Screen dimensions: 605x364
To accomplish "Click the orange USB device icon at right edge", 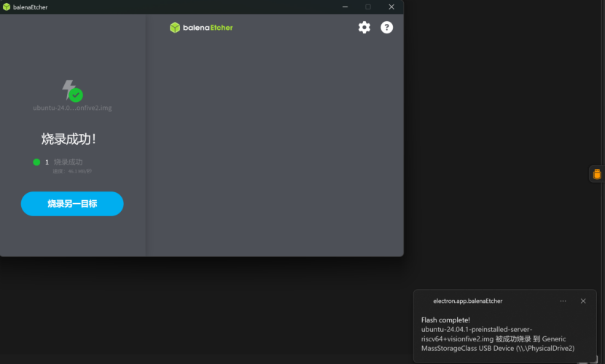I will [x=596, y=174].
